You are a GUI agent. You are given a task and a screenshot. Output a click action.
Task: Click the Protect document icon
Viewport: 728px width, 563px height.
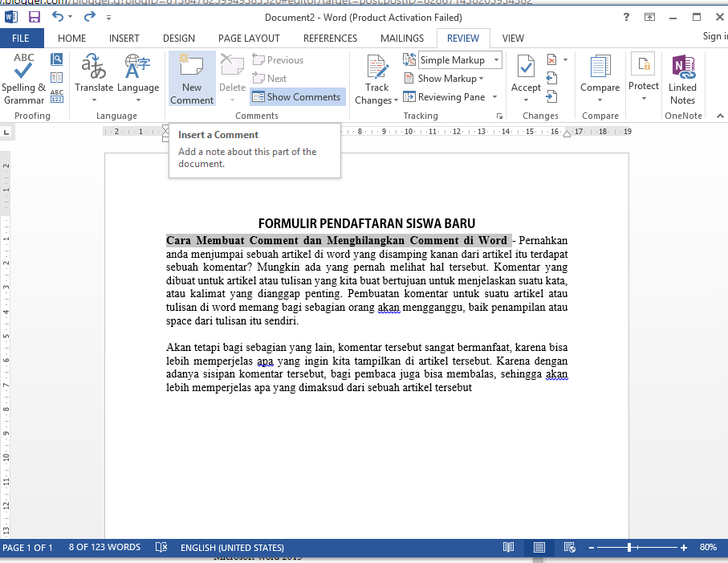644,64
